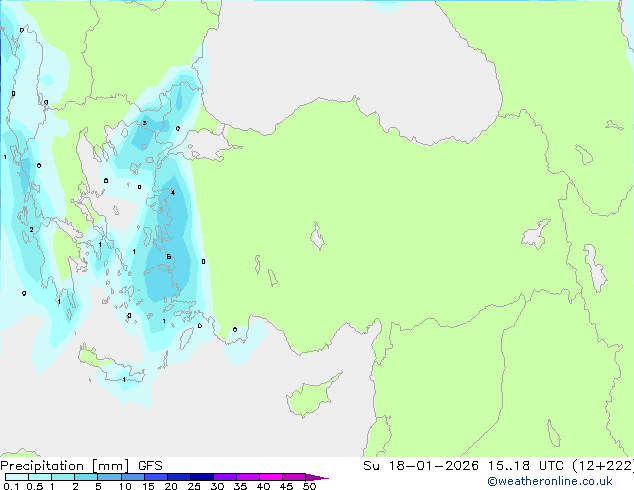Click the legend tick label "30"
The image size is (634, 490).
pos(217,486)
